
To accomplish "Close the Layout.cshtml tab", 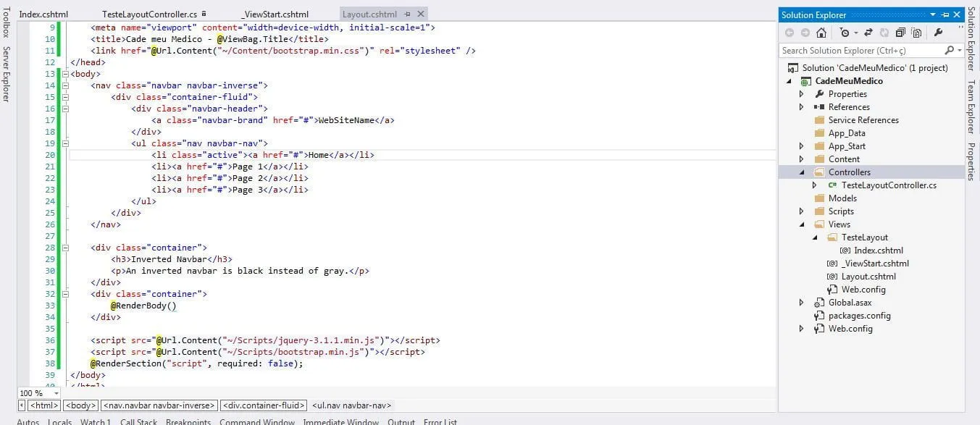I will 420,14.
